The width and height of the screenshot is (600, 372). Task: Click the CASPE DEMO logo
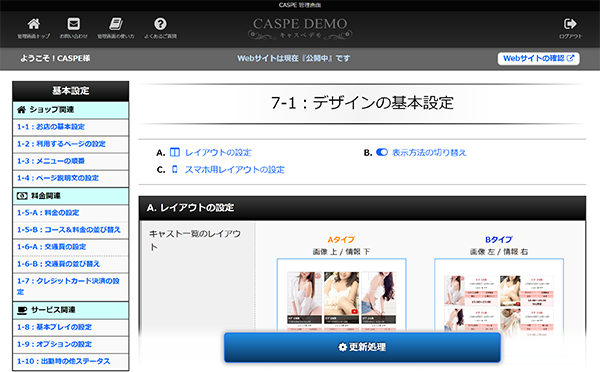[x=300, y=28]
